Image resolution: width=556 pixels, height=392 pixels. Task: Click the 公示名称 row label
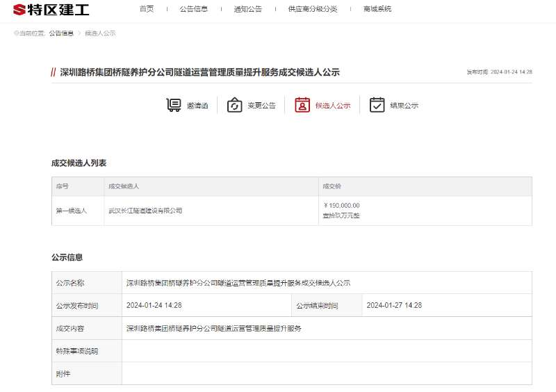[70, 283]
